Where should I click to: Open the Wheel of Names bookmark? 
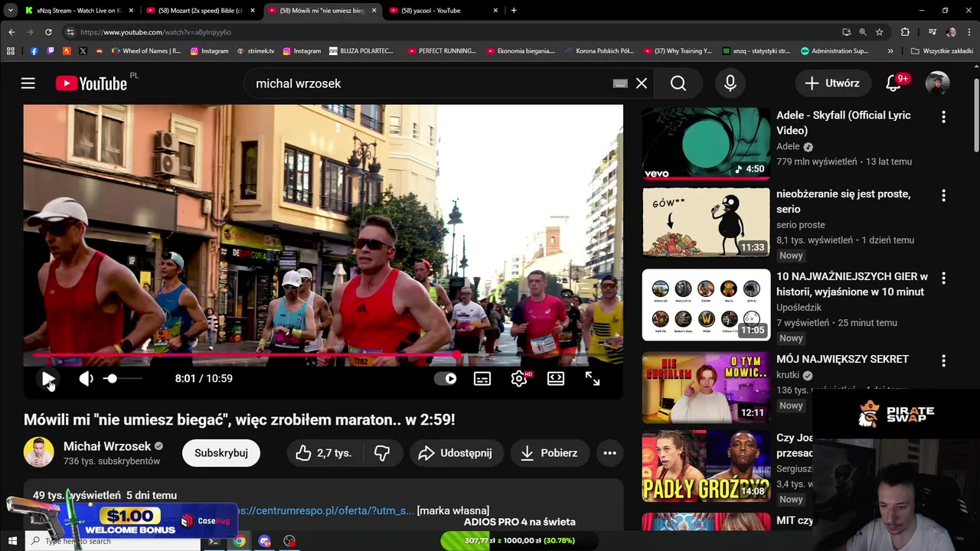pyautogui.click(x=146, y=51)
